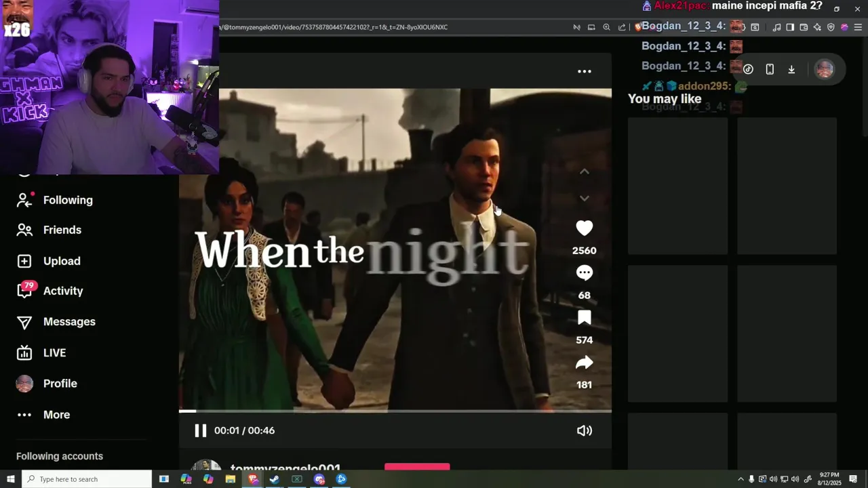The image size is (868, 488).
Task: Open comments via the speech bubble icon
Action: [x=584, y=272]
